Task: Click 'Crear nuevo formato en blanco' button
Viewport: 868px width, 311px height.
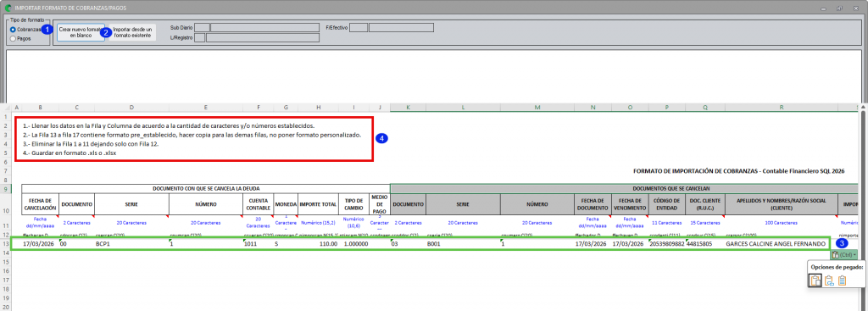Action: [81, 31]
